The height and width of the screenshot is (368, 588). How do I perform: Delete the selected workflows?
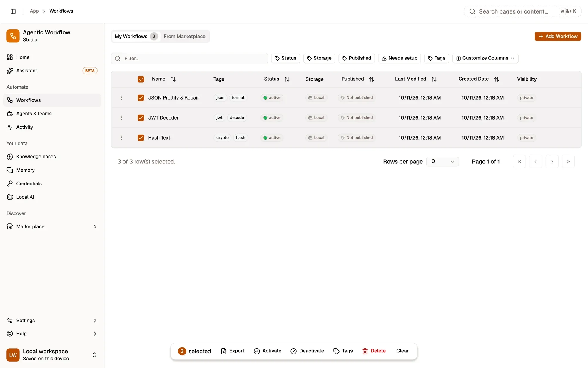(x=374, y=351)
